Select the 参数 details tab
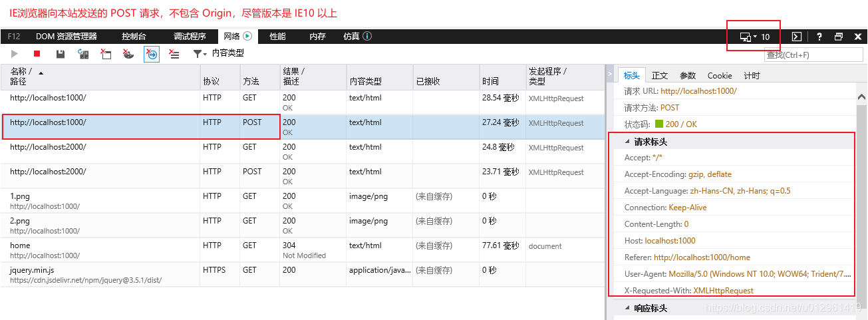This screenshot has width=868, height=320. pos(688,75)
